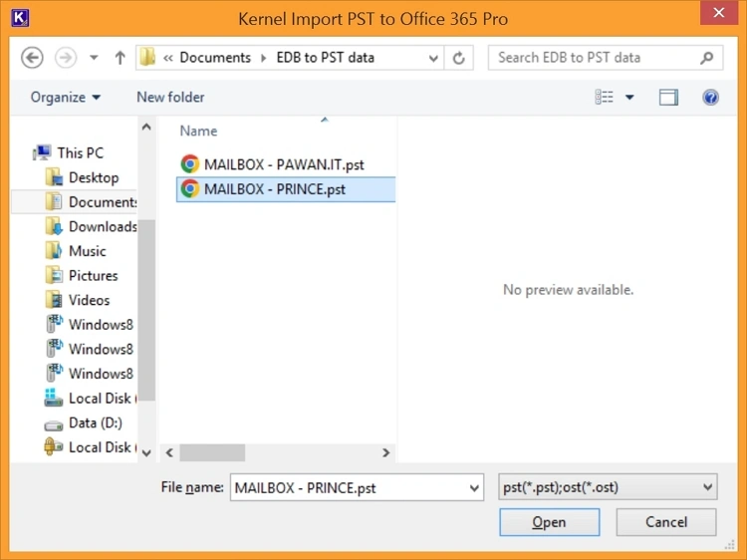Click the Desktop folder icon

pos(54,177)
